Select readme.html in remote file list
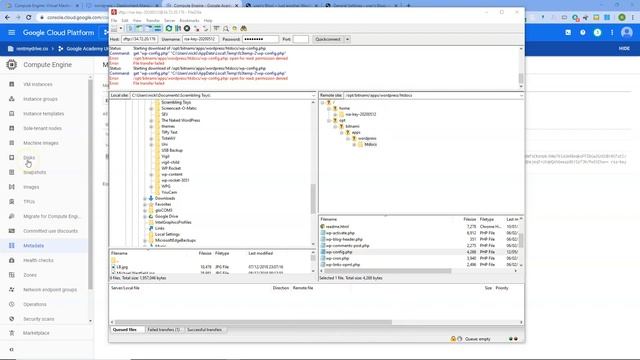Viewport: 640px width, 360px height. pyautogui.click(x=337, y=227)
